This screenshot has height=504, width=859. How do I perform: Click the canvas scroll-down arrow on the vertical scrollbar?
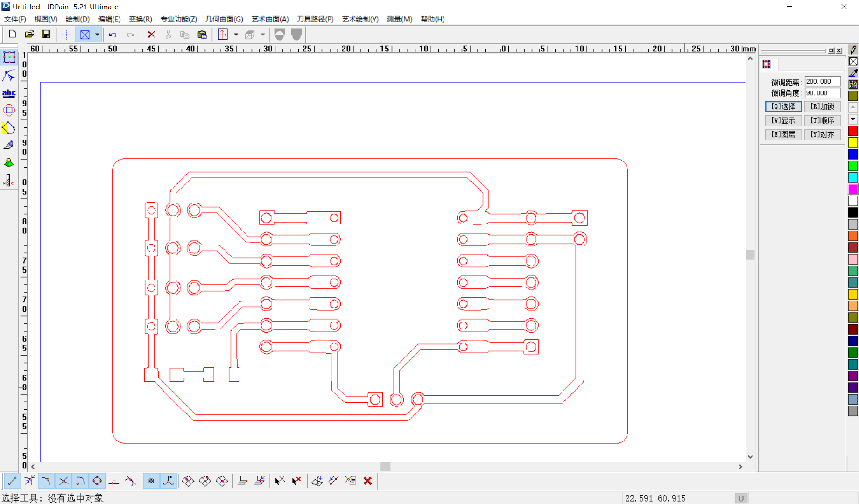tap(750, 457)
